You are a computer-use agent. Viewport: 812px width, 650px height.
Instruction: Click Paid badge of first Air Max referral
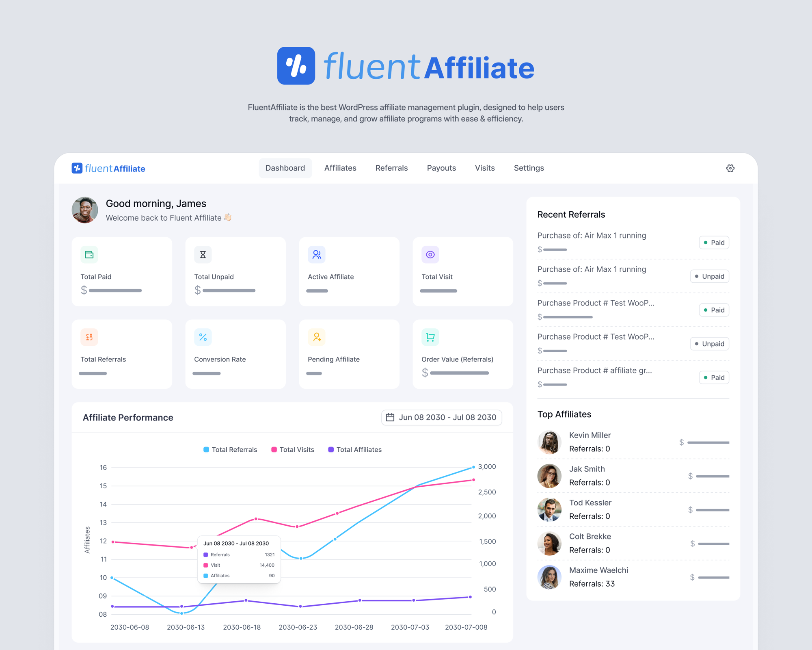point(714,243)
